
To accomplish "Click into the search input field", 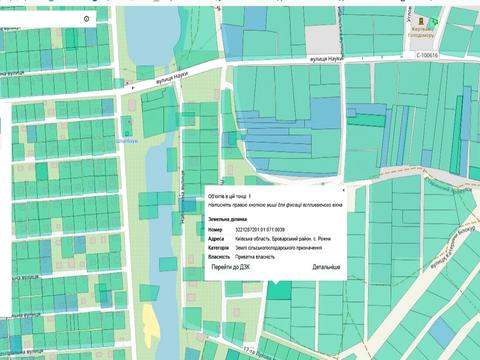I will [40, 19].
